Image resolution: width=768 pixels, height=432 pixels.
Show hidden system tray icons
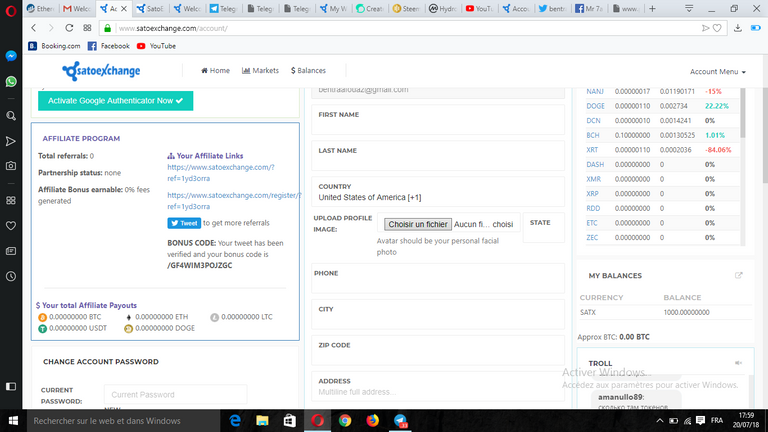pyautogui.click(x=659, y=421)
